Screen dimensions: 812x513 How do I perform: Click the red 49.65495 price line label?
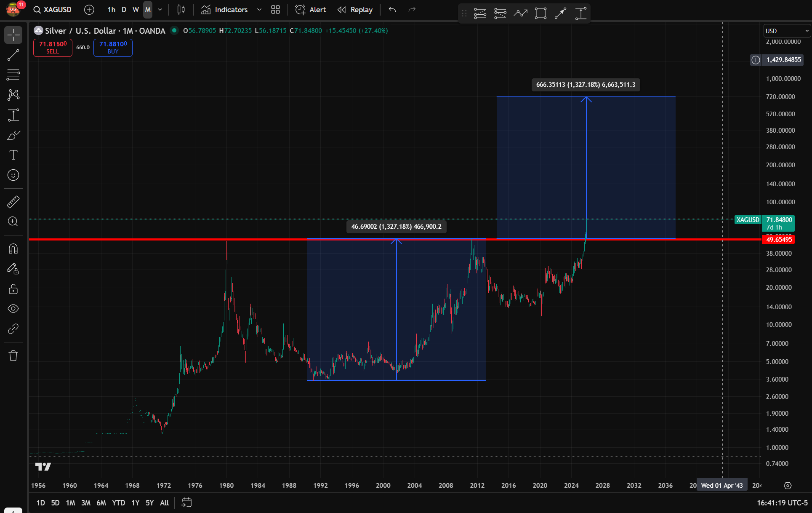click(x=778, y=240)
